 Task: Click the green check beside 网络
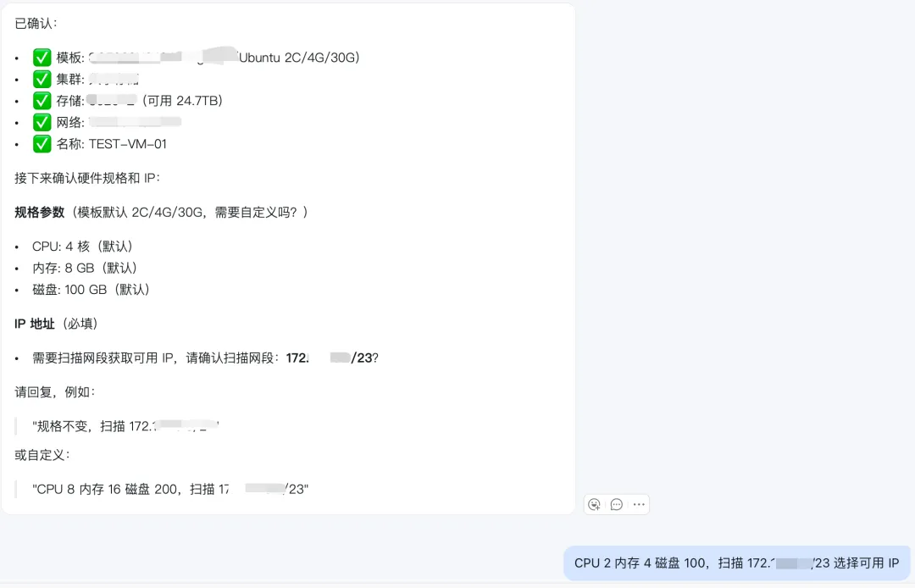42,122
